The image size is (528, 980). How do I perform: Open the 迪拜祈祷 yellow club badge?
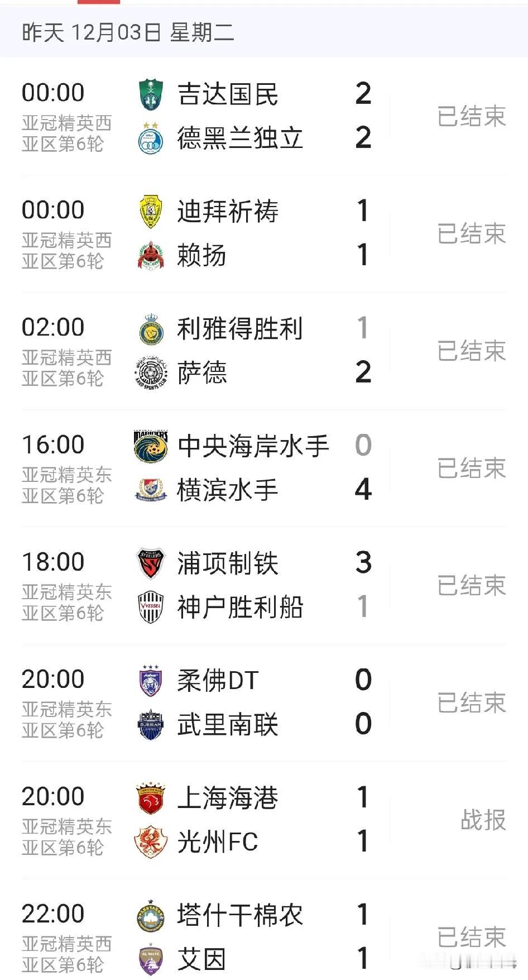(x=151, y=211)
